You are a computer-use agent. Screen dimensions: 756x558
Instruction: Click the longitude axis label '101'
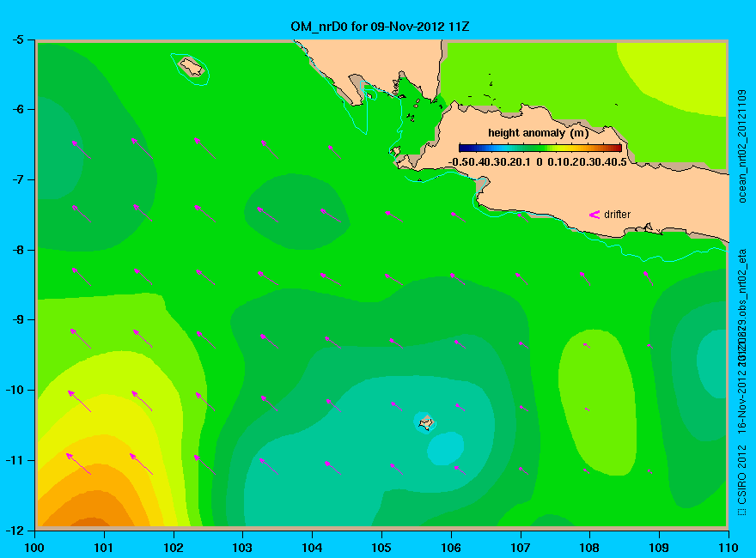pyautogui.click(x=104, y=548)
